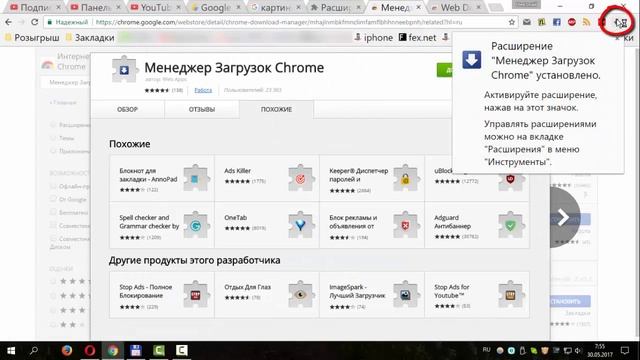This screenshot has width=640, height=360.
Task: Open the Ads Killer extension card
Action: click(267, 178)
